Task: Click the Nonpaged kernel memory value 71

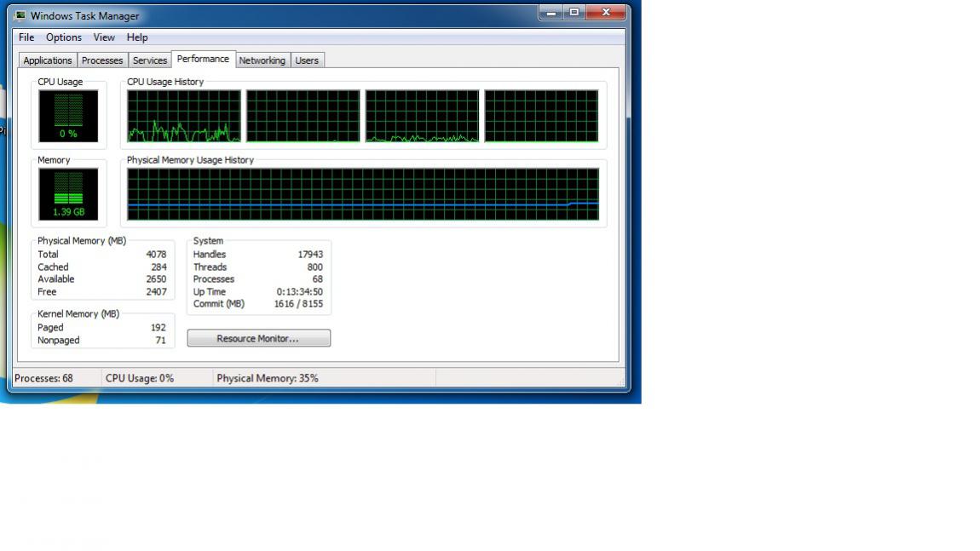Action: pyautogui.click(x=160, y=341)
